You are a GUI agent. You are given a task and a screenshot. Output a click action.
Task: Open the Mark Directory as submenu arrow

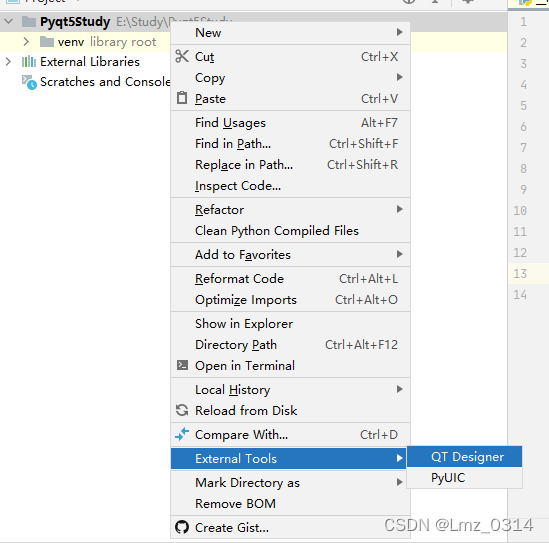tap(399, 482)
